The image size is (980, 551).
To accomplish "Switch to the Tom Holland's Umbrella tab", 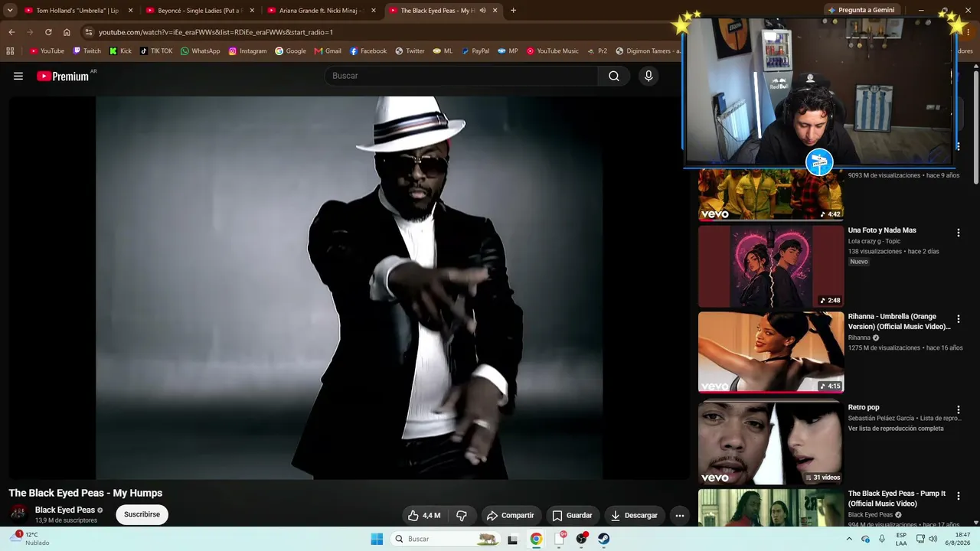I will coord(77,11).
